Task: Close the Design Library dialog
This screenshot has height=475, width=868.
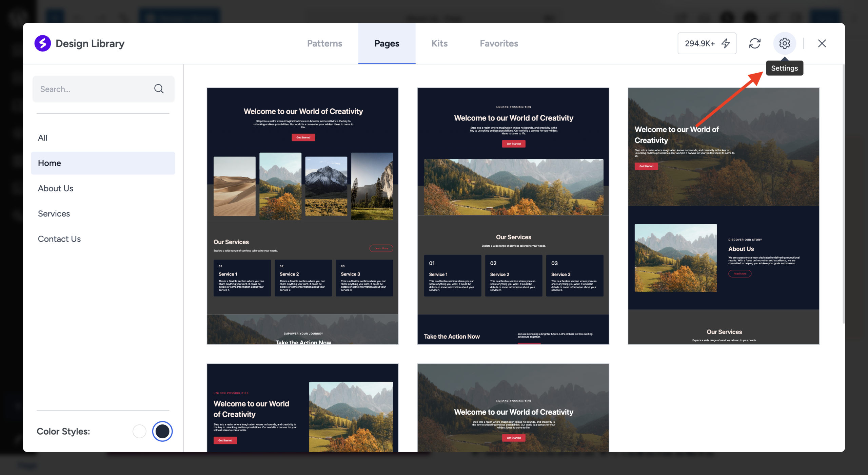Action: point(822,43)
